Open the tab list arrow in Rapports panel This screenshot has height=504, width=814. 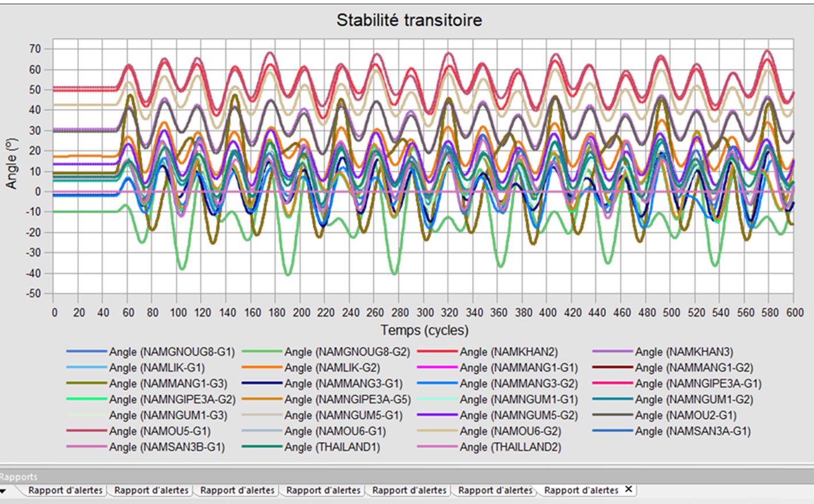[3, 491]
